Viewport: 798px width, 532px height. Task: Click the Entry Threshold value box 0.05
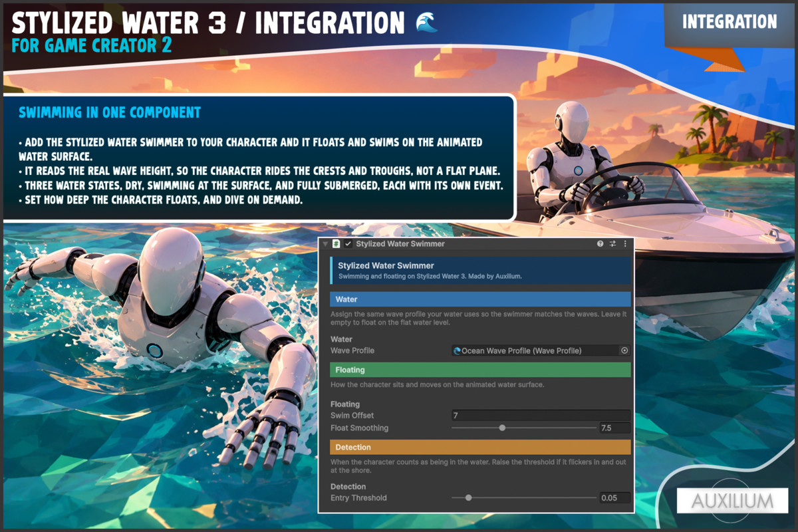[614, 497]
